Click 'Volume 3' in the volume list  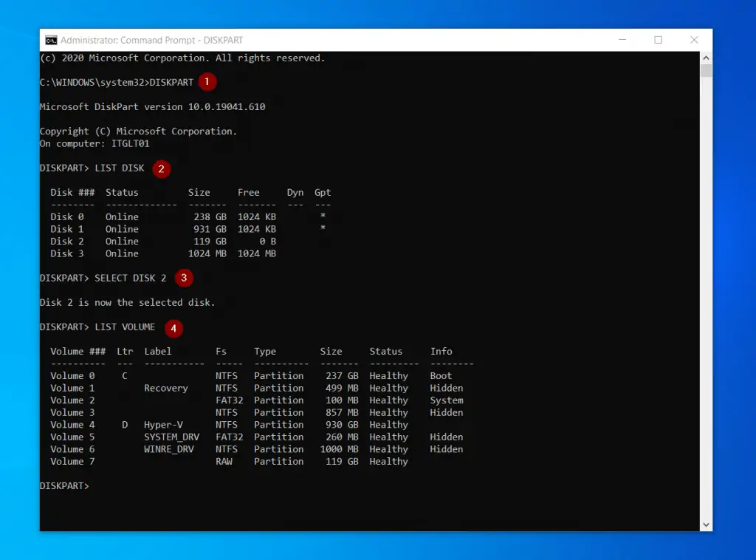click(x=72, y=412)
